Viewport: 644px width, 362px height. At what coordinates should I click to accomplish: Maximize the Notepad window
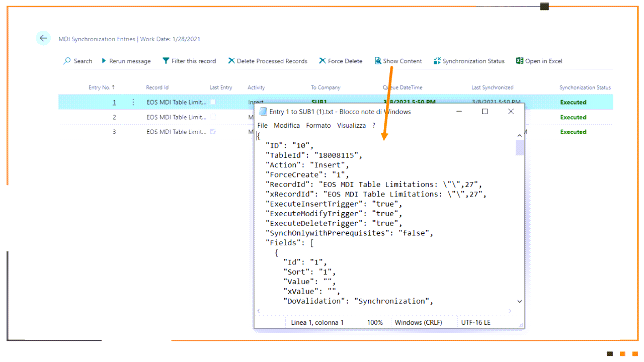tap(485, 112)
